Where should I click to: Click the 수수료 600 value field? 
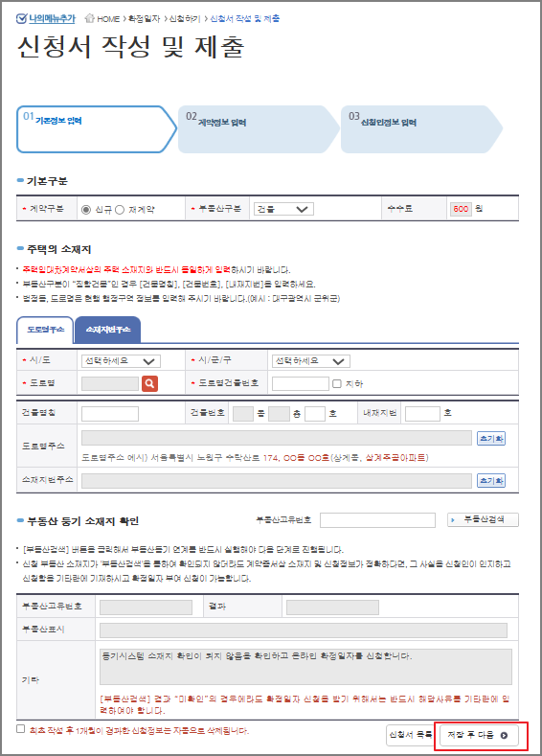[461, 209]
